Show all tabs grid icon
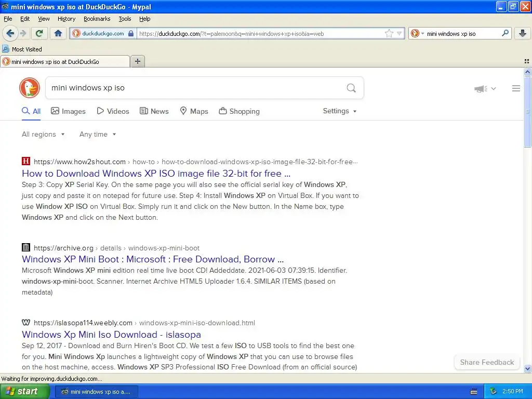The image size is (532, 399). (527, 61)
